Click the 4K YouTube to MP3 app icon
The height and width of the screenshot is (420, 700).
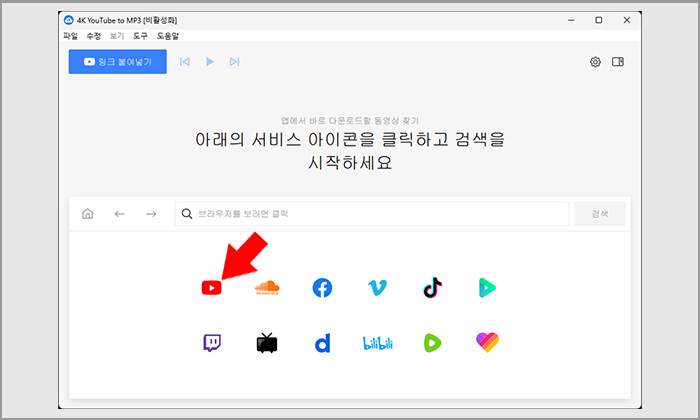click(68, 20)
